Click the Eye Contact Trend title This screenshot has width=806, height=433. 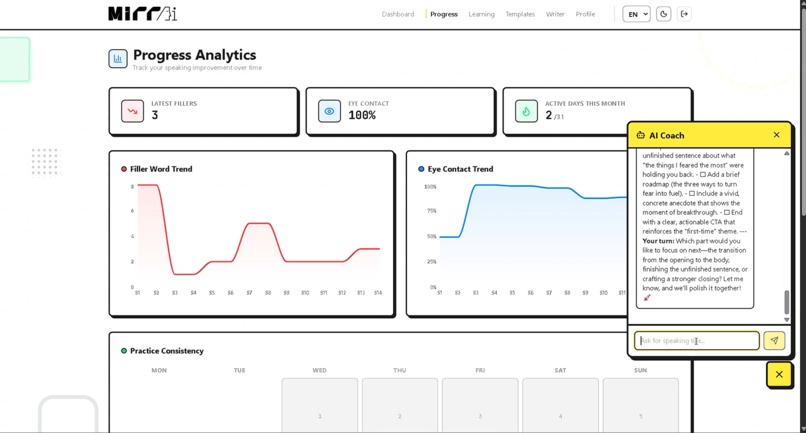pyautogui.click(x=460, y=169)
